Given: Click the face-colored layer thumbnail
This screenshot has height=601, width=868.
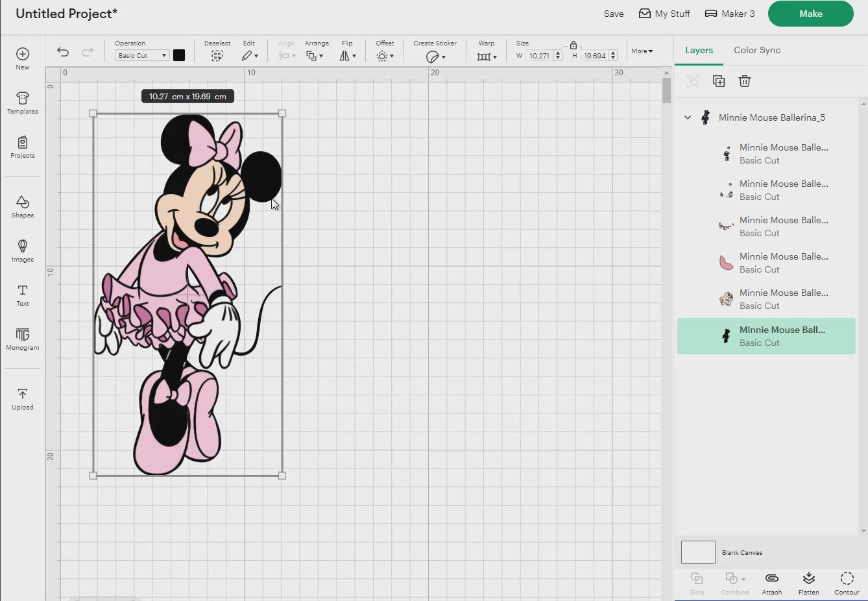Looking at the screenshot, I should pos(726,299).
